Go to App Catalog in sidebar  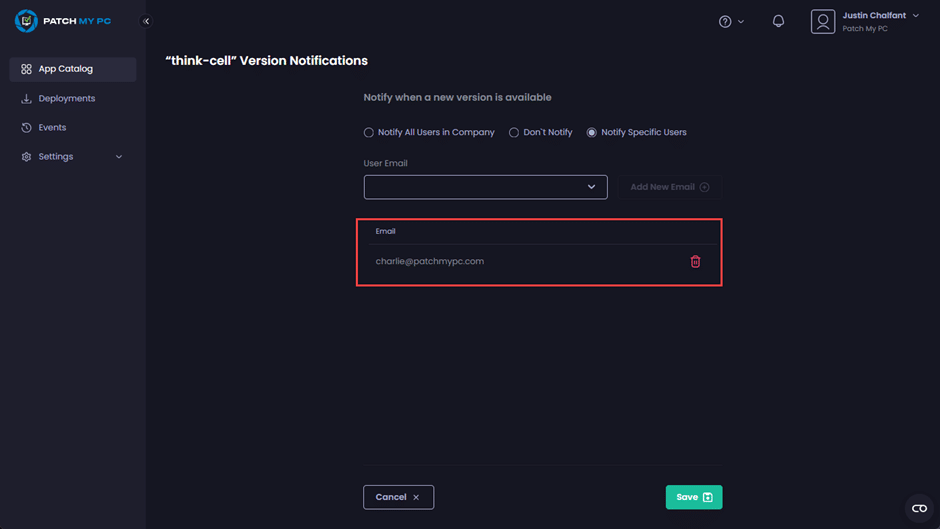[x=65, y=69]
